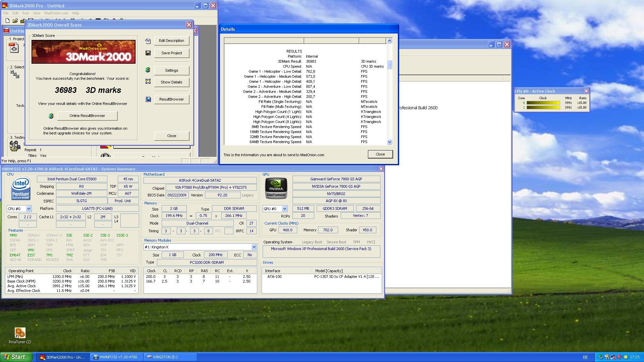The height and width of the screenshot is (362, 644).
Task: Click the Settings button
Action: point(171,70)
